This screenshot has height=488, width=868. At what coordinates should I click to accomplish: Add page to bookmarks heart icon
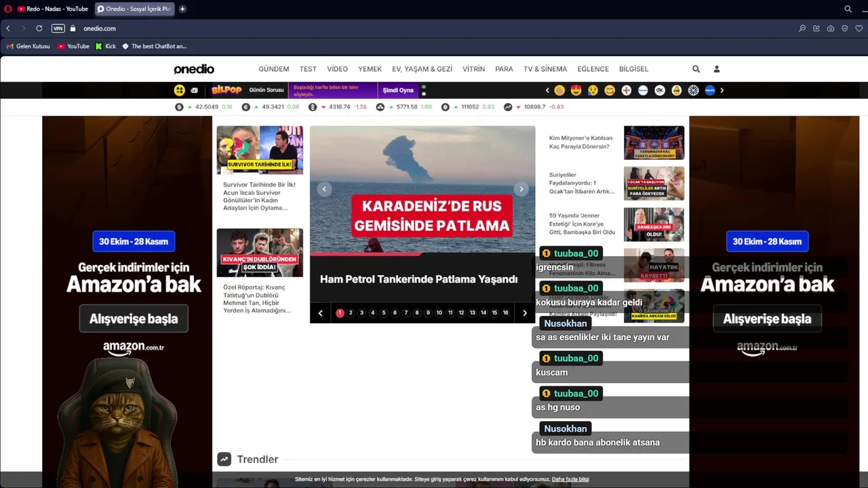click(859, 28)
